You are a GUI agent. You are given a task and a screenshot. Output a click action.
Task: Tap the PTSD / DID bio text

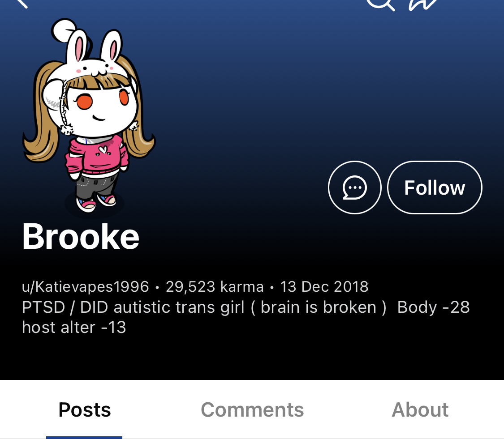(x=204, y=307)
